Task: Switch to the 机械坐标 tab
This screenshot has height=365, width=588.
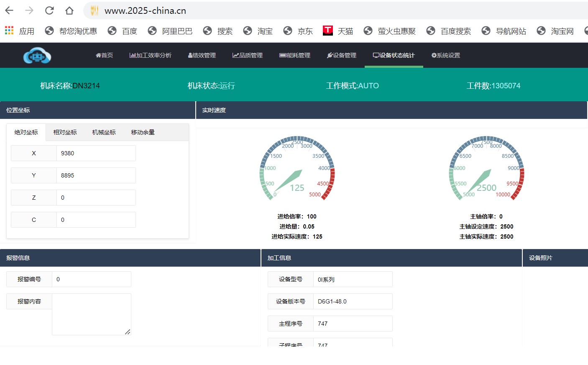Action: (104, 132)
